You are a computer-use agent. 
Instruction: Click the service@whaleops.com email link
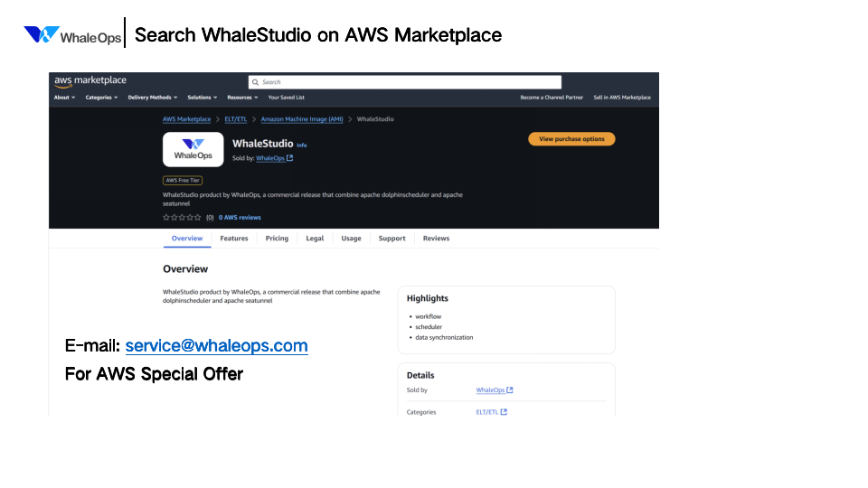coord(216,346)
